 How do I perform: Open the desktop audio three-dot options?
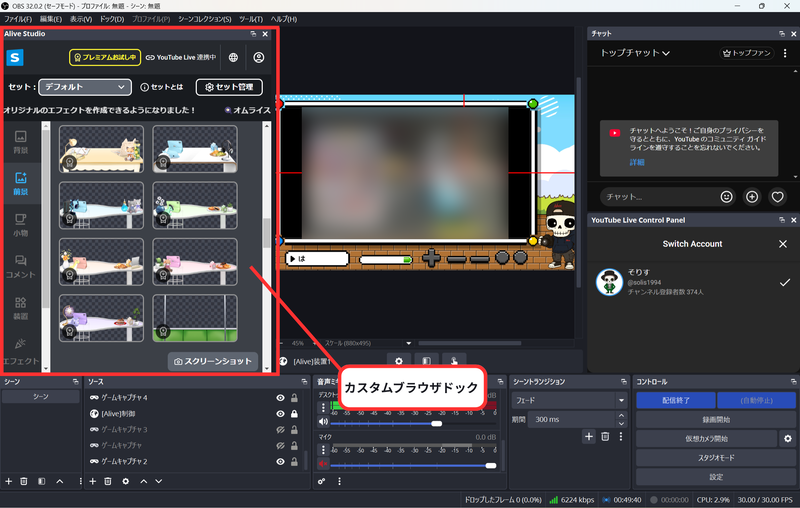(323, 408)
